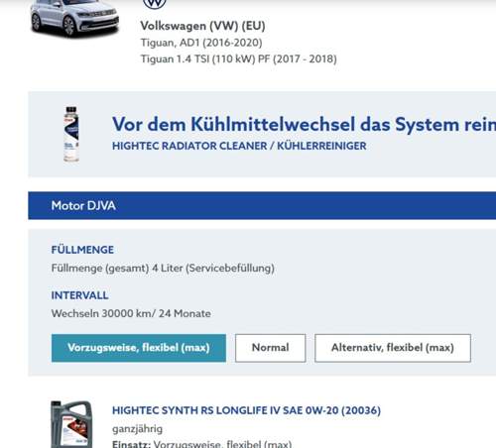Screen dimensions: 496x448
Task: Click the Volkswagen (VW) (EU) heading
Action: [202, 26]
